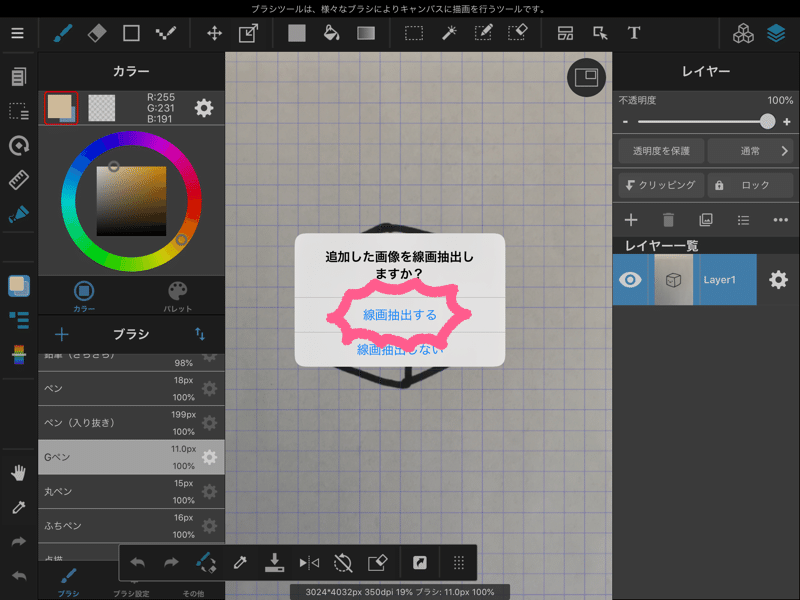Switch to パレット tab

[x=178, y=296]
